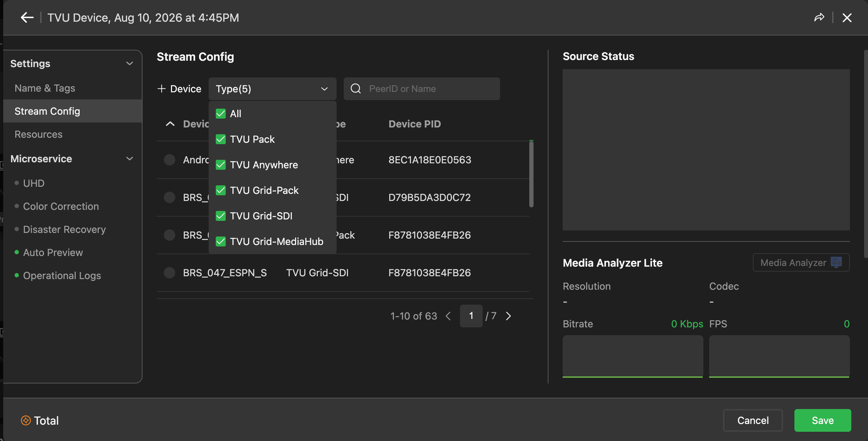Go back with the left arrow icon
The image size is (868, 441).
[27, 17]
